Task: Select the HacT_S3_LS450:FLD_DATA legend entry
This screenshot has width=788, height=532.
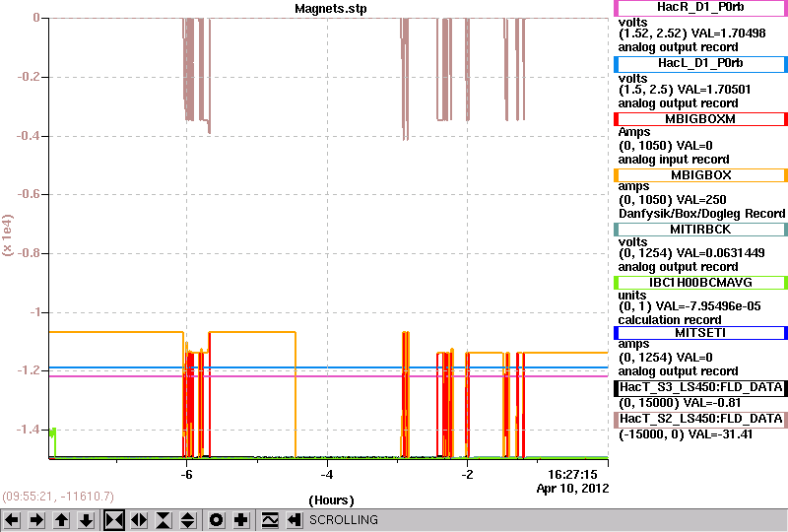Action: 700,387
